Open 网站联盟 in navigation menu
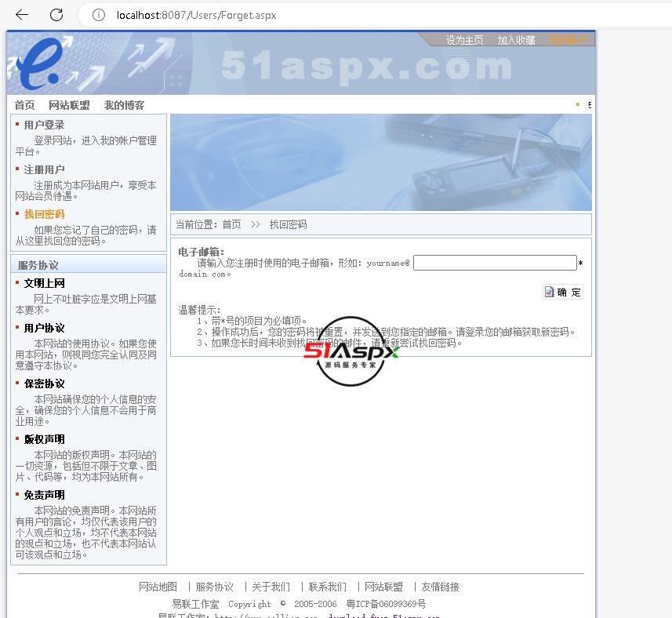The image size is (672, 618). tap(69, 105)
